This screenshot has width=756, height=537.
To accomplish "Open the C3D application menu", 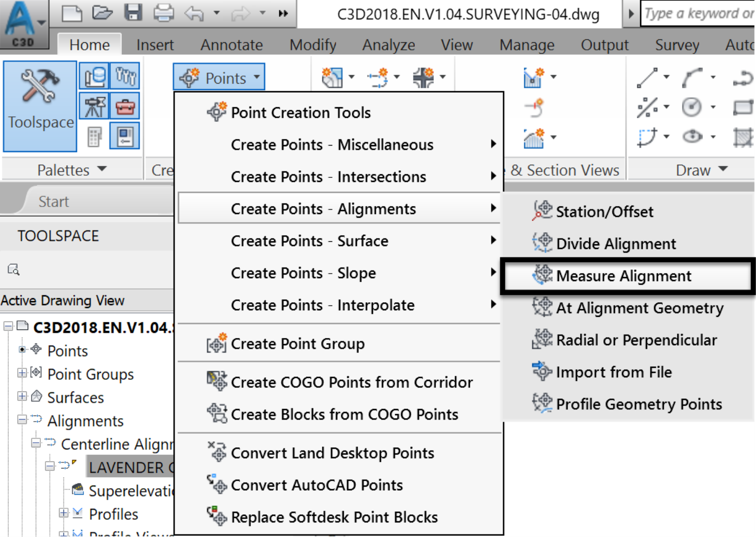I will point(24,24).
